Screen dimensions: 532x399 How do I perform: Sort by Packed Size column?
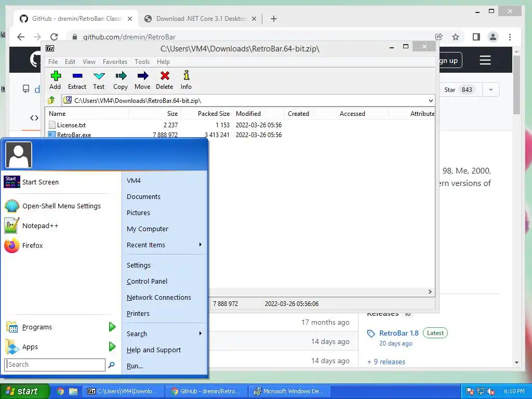pyautogui.click(x=214, y=114)
